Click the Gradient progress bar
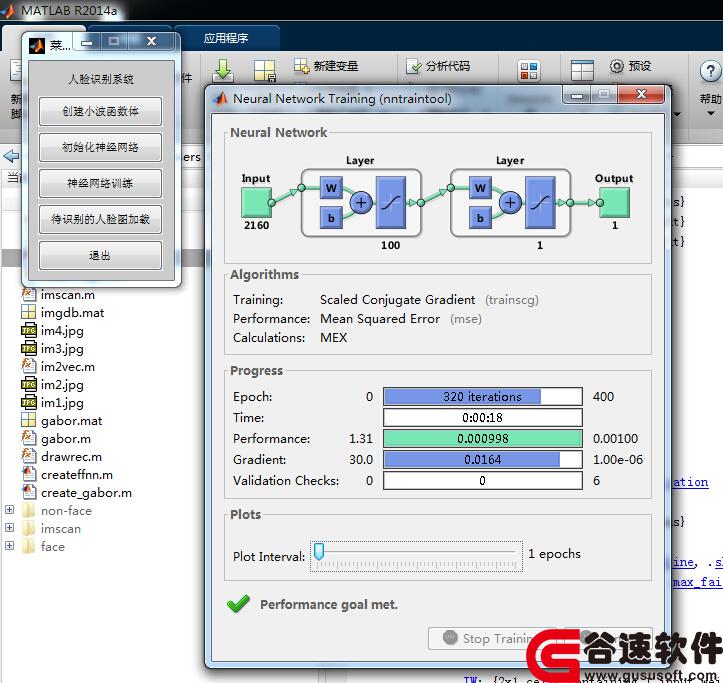The height and width of the screenshot is (683, 723). click(x=483, y=459)
